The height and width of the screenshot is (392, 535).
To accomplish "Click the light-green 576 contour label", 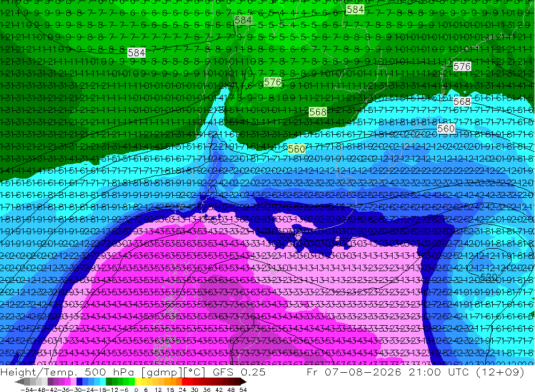I will (273, 82).
